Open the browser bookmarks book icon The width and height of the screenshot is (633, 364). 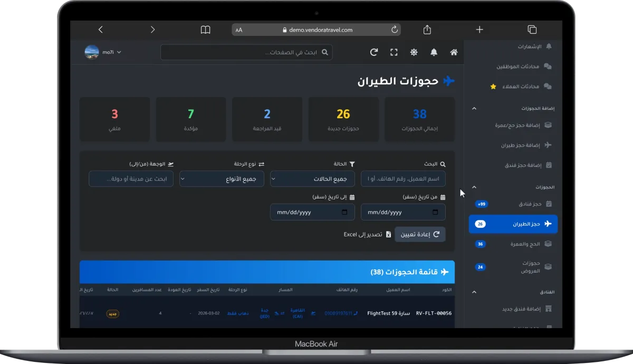(x=205, y=30)
